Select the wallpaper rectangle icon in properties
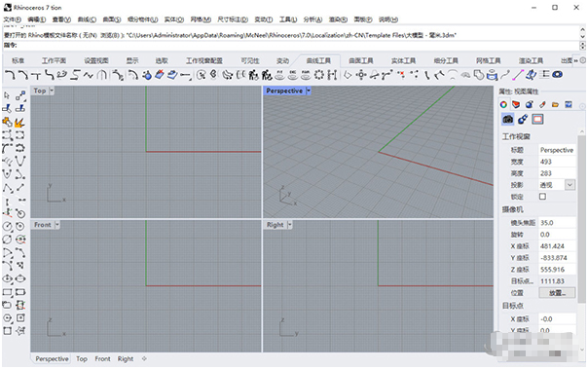 537,119
